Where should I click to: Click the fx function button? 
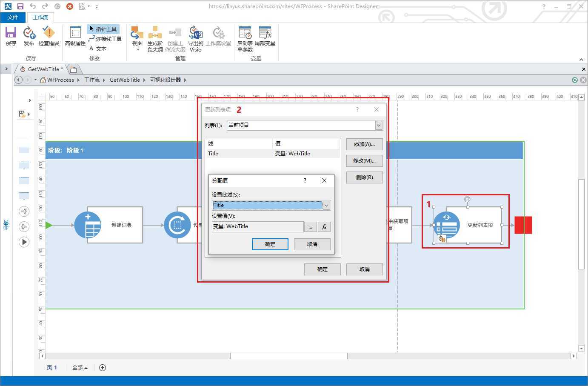324,227
